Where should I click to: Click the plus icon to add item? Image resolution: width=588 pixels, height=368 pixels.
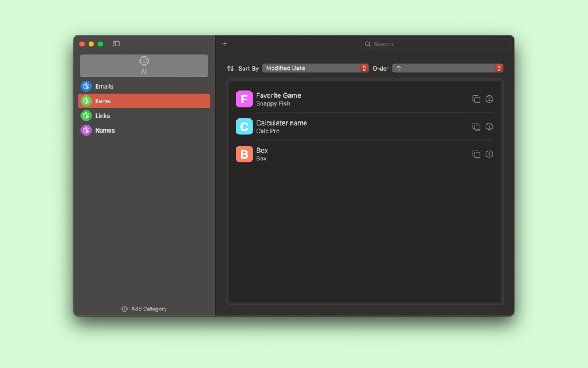tap(225, 44)
